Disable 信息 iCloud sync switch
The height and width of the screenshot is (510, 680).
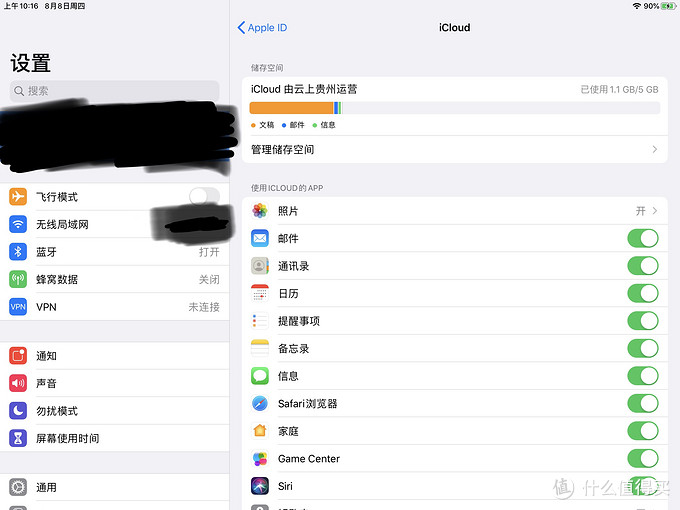tap(643, 376)
